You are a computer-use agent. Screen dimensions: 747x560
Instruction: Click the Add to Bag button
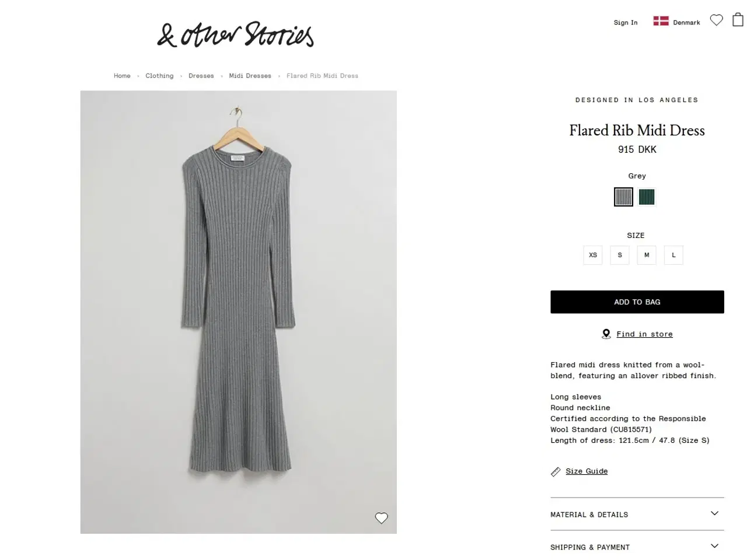tap(637, 302)
